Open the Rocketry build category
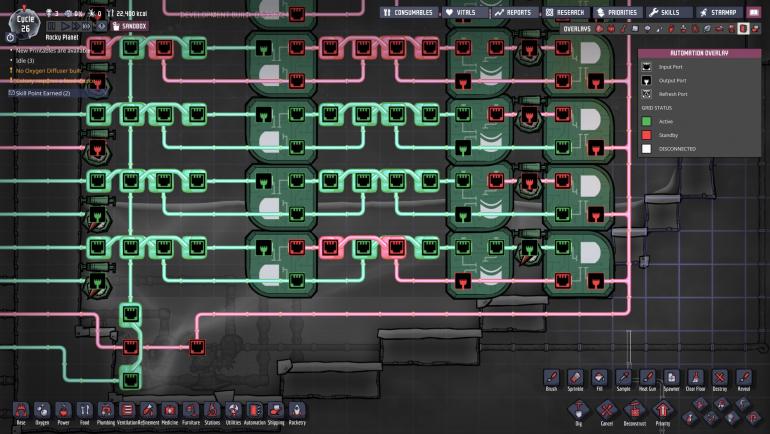This screenshot has width=770, height=434. pos(297,413)
